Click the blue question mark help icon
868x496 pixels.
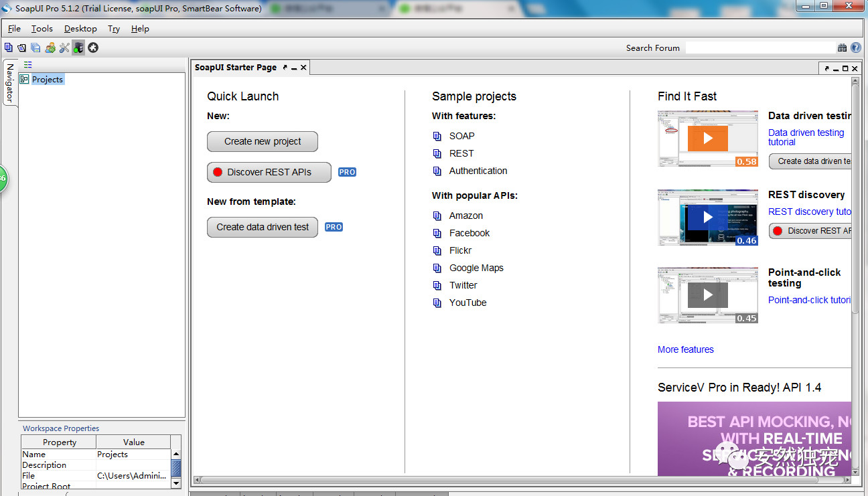pos(856,48)
